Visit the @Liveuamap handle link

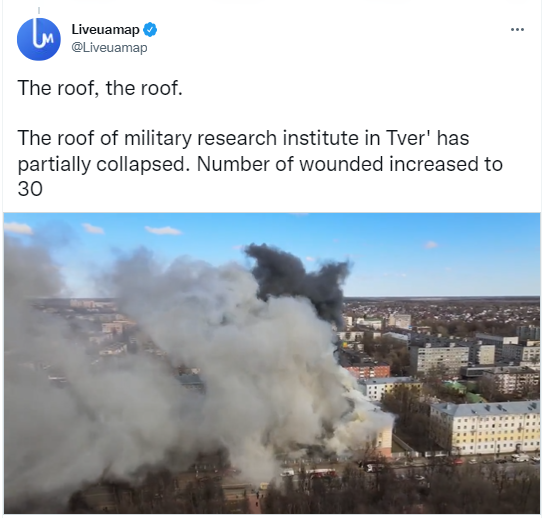click(x=109, y=48)
